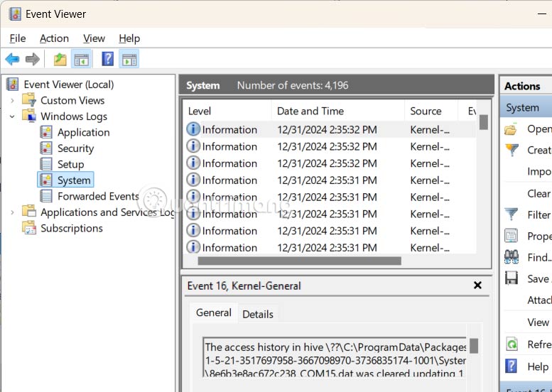Click the Save floppy disk icon
This screenshot has height=392, width=552.
512,278
